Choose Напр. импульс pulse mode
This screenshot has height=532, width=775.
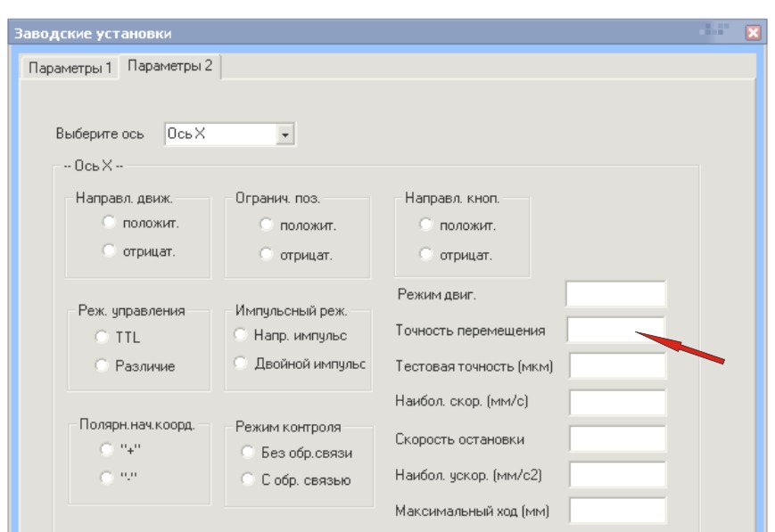[x=240, y=335]
